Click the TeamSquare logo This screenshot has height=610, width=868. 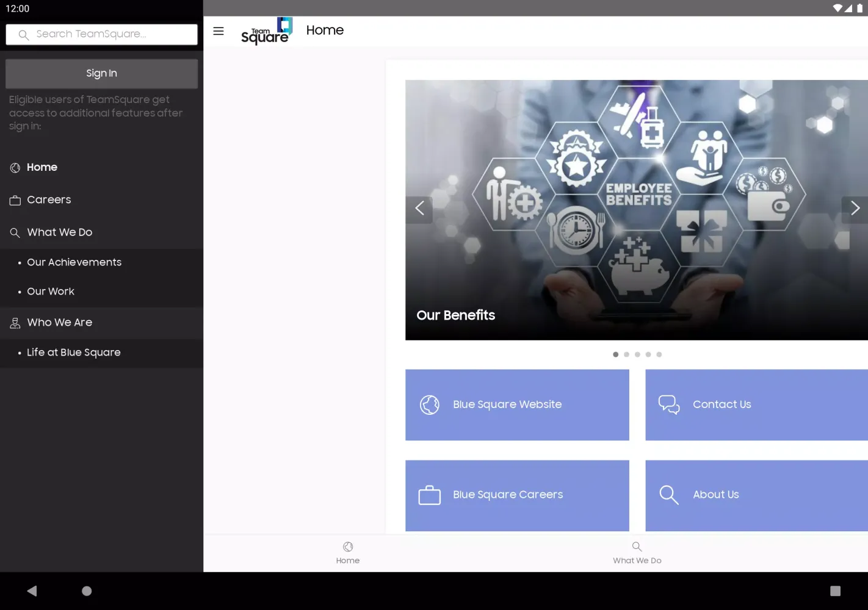coord(266,31)
